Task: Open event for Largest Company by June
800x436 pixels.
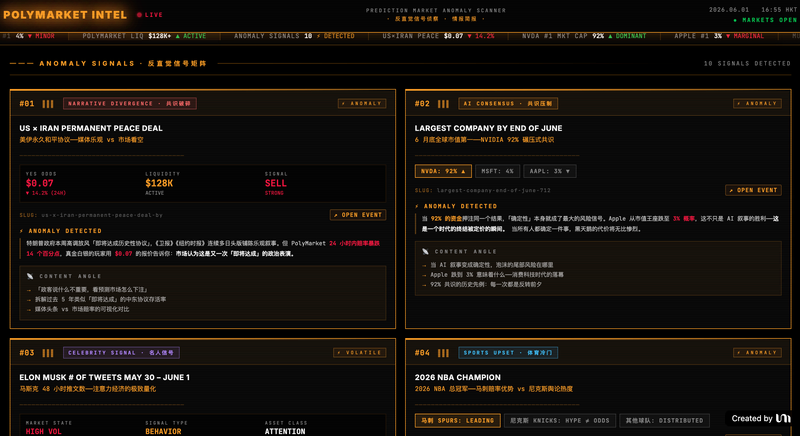Action: point(754,190)
